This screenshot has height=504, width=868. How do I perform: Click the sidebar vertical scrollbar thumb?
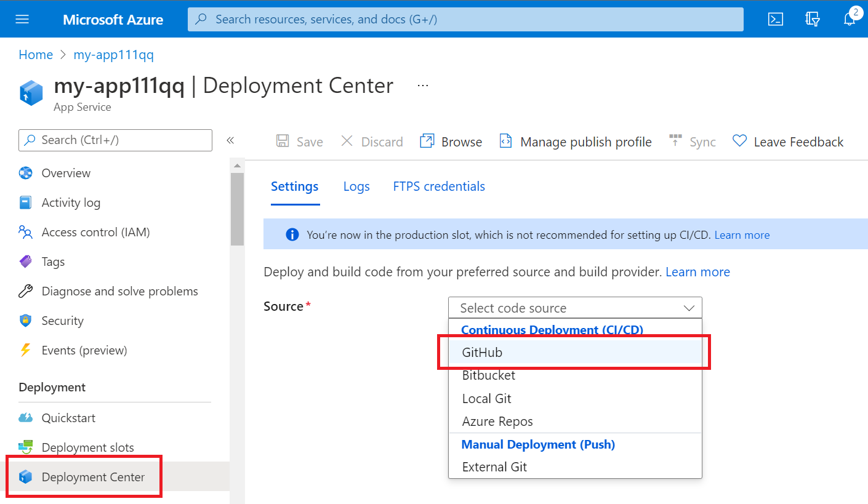(237, 209)
